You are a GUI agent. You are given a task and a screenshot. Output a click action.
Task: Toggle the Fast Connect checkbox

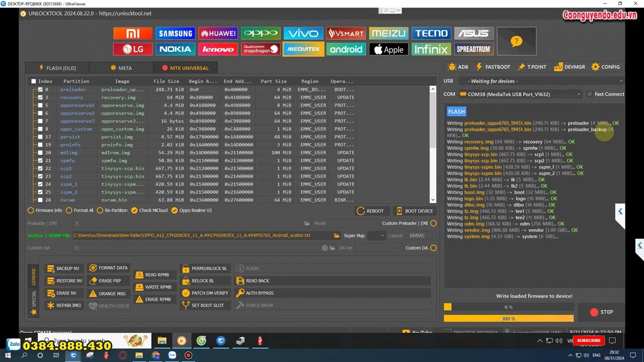coord(590,94)
